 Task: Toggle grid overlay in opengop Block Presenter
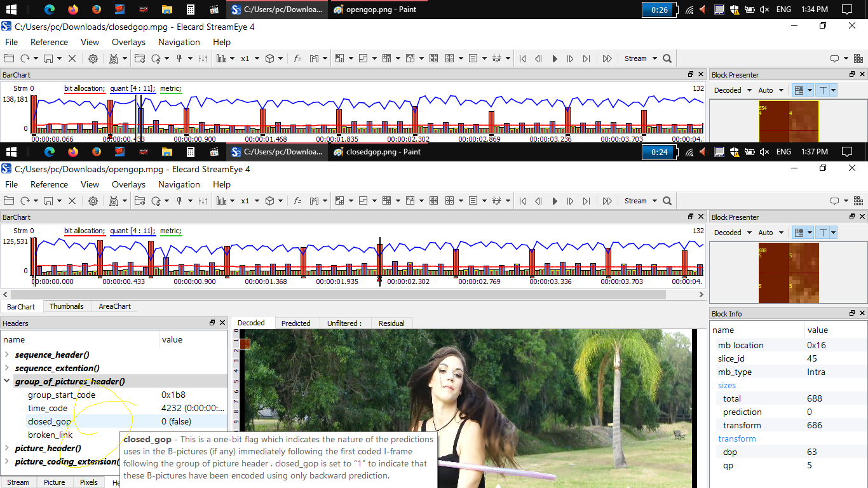pos(799,233)
